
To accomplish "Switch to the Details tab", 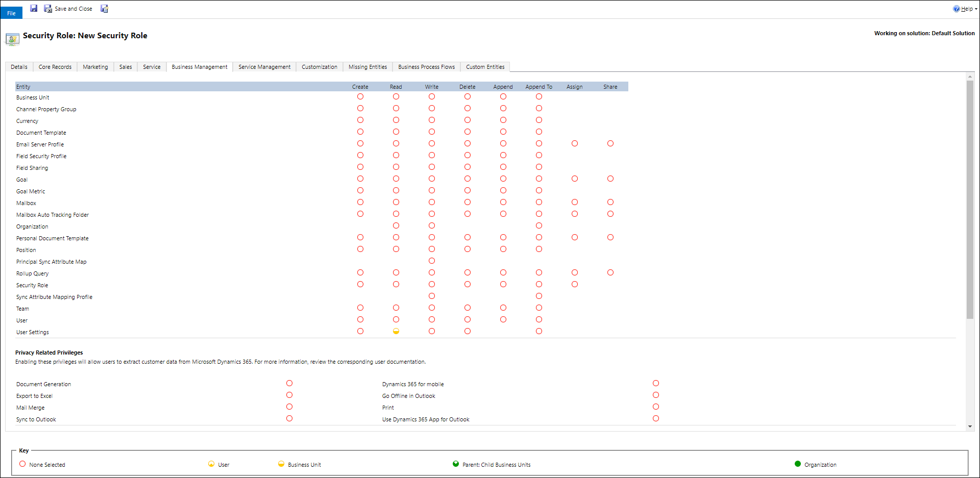I will (19, 67).
